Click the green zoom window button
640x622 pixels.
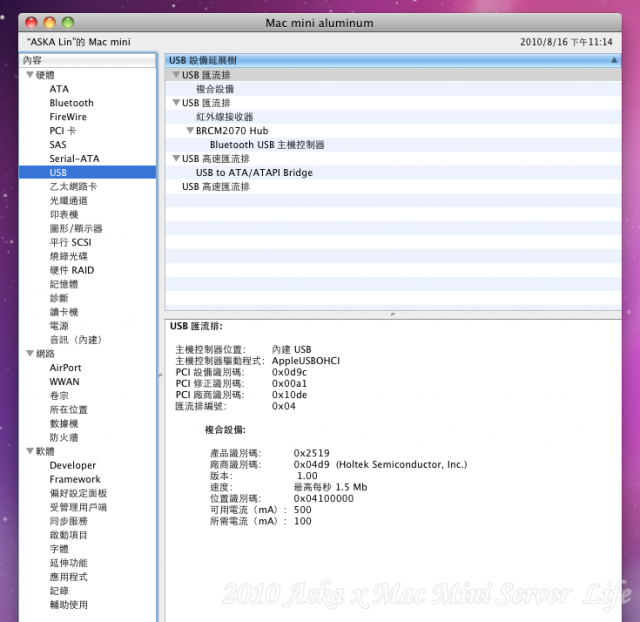coord(68,22)
